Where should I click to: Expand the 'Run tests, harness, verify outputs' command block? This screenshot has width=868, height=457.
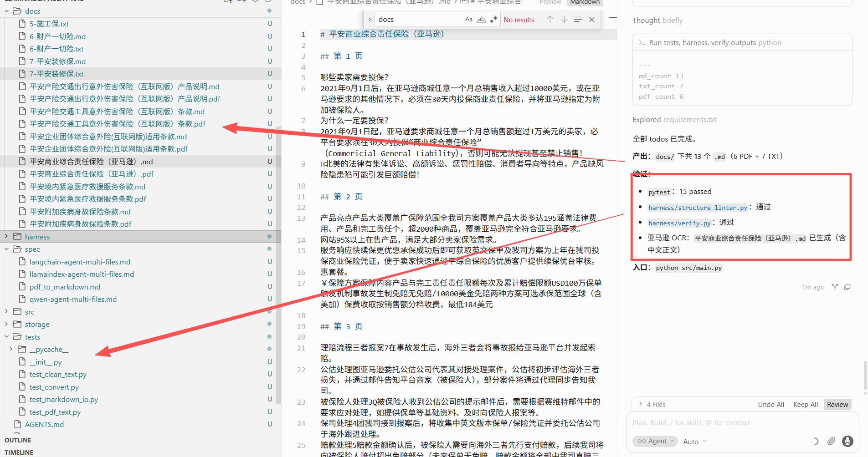742,42
